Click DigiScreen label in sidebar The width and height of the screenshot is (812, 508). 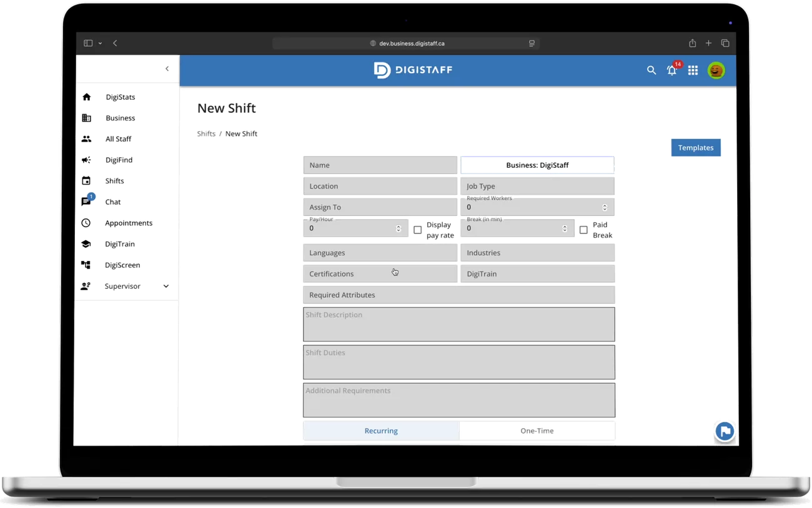click(122, 265)
